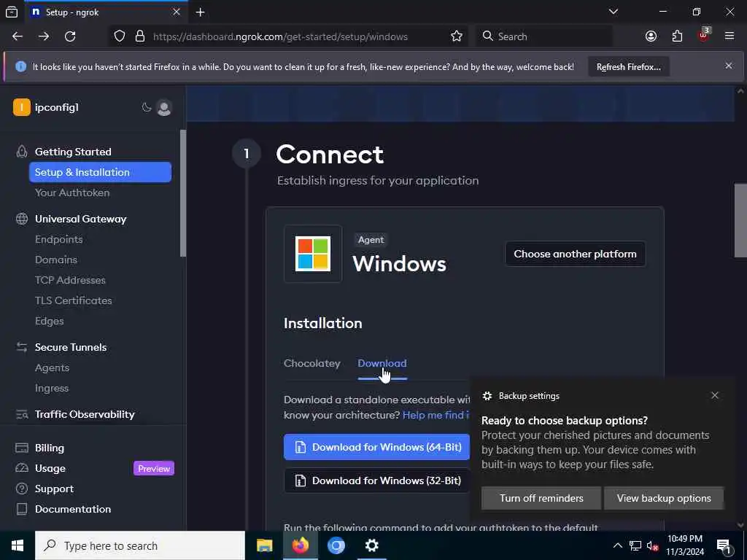Click the Documentation book icon
This screenshot has height=560, width=747.
[x=22, y=509]
